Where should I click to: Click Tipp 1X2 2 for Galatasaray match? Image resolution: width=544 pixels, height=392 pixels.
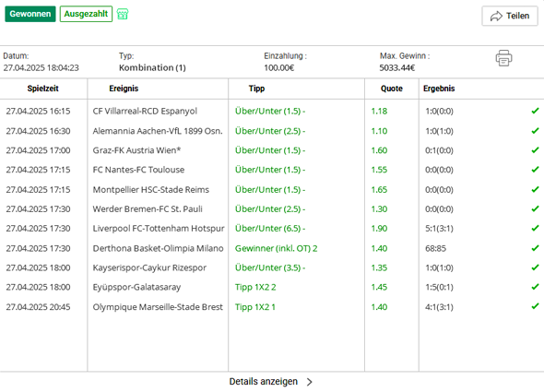coord(255,287)
